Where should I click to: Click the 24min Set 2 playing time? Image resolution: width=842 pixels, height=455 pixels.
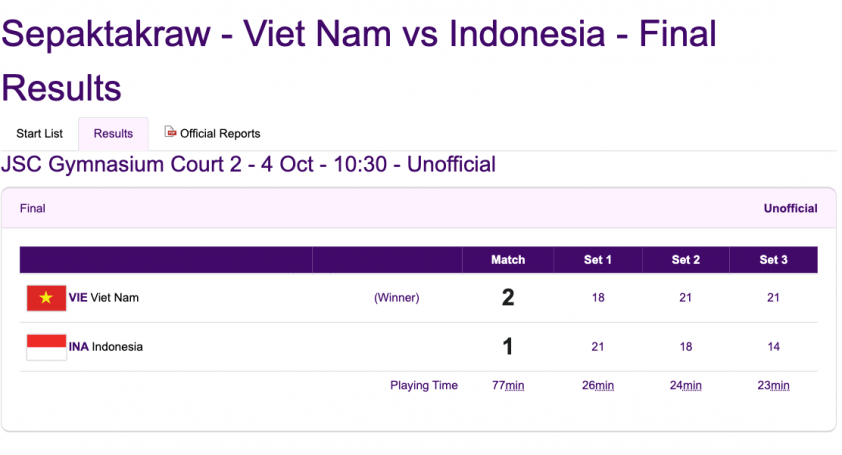pyautogui.click(x=686, y=386)
